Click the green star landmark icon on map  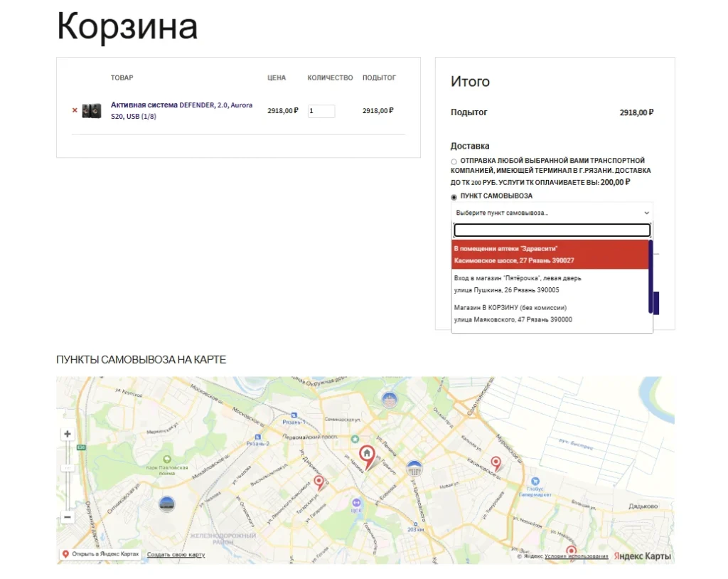[x=355, y=439]
